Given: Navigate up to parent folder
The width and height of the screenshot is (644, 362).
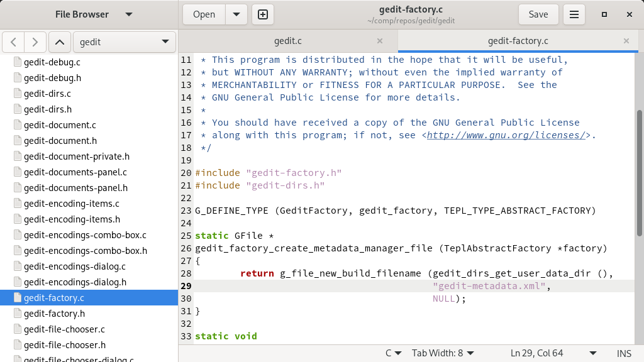Looking at the screenshot, I should (59, 42).
